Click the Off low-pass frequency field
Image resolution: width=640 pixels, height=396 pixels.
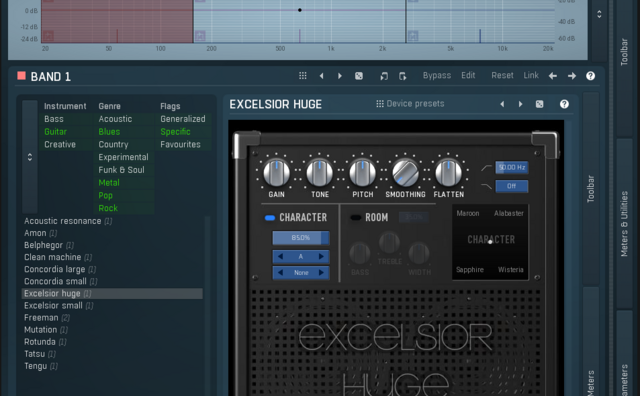(511, 186)
